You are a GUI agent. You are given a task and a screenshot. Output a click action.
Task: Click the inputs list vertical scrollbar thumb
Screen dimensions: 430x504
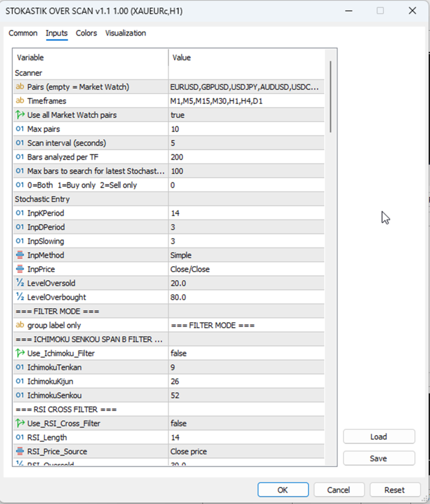(331, 96)
